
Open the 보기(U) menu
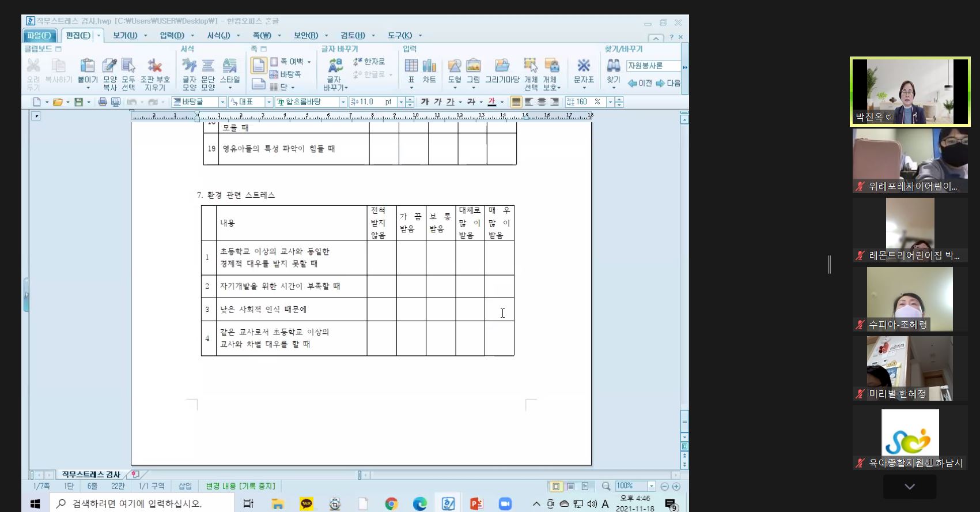tap(125, 36)
